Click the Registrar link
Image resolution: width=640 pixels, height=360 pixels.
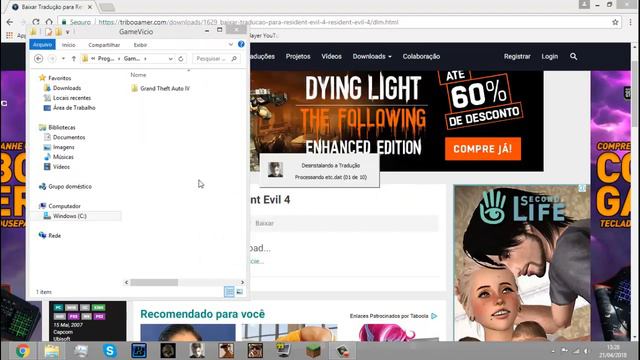(517, 56)
